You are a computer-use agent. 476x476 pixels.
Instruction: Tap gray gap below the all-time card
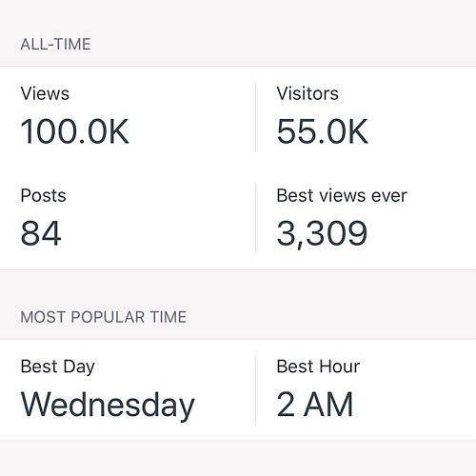[x=238, y=286]
